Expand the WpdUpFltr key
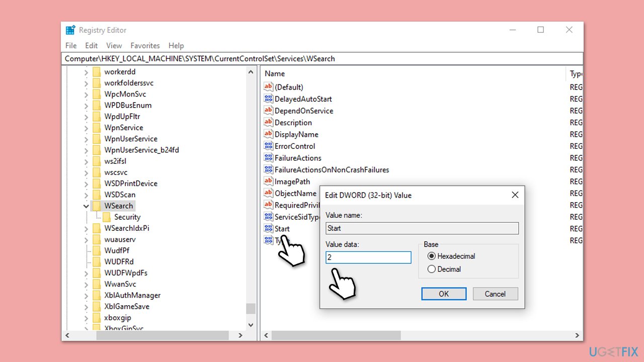644x362 pixels. (x=86, y=117)
